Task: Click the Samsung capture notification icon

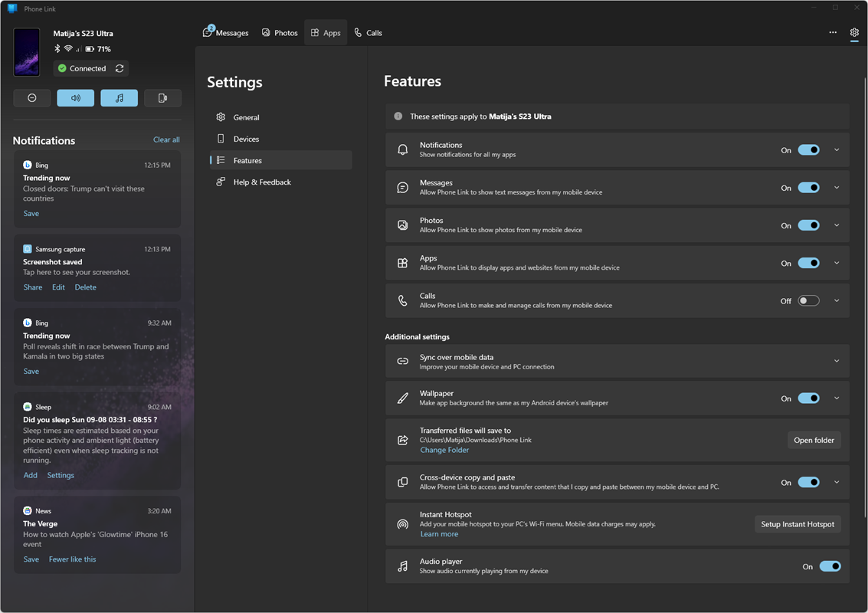Action: click(x=27, y=248)
